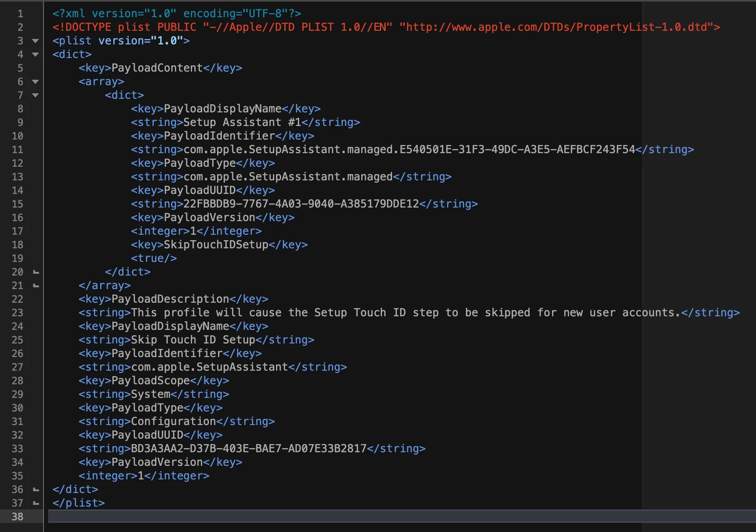Click UUID BD3A3AA2-D37B-403E-BAE7-AD07E33B2817

click(x=249, y=449)
